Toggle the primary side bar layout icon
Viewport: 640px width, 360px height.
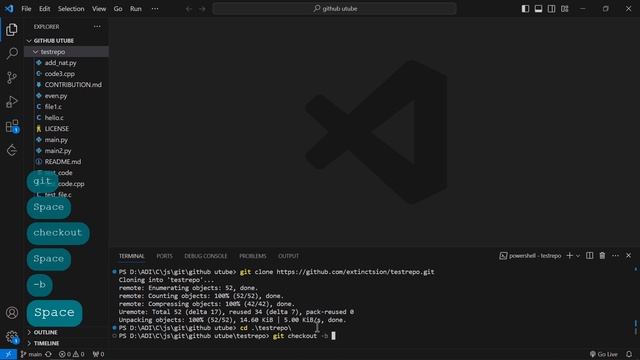[x=525, y=9]
